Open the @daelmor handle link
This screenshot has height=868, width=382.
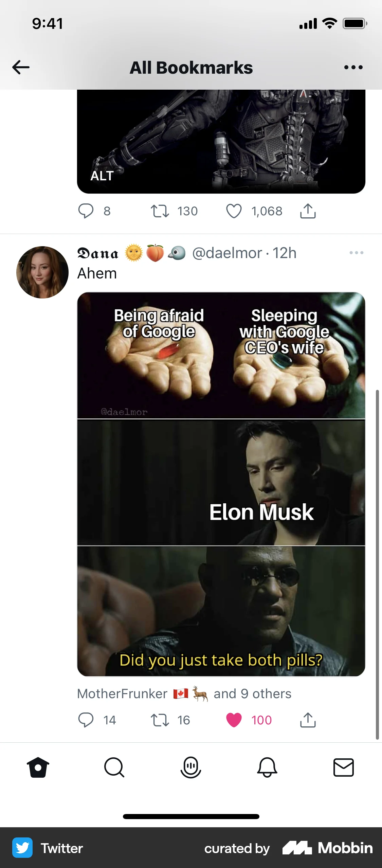click(227, 253)
